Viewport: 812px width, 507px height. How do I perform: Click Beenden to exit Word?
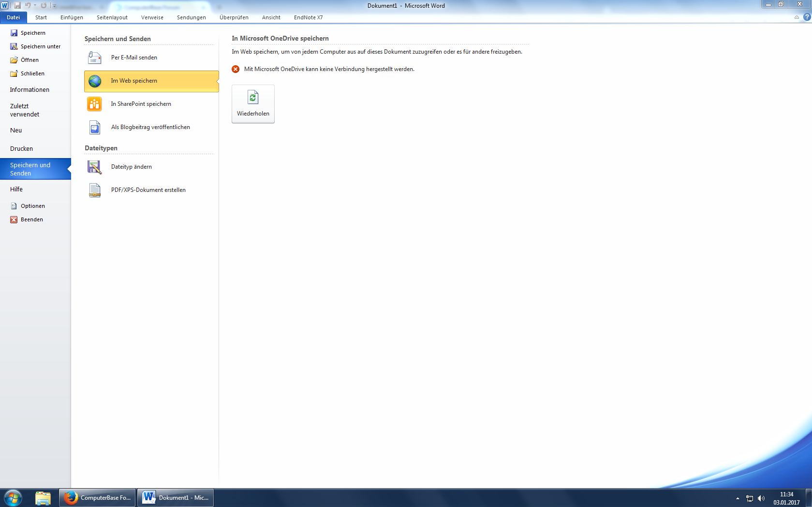(27, 219)
